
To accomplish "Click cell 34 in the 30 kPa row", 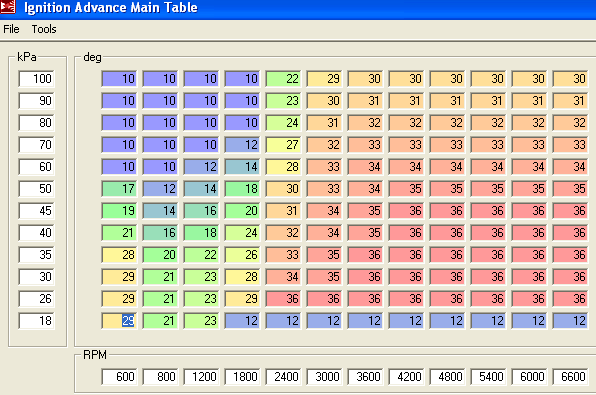I will coord(283,277).
